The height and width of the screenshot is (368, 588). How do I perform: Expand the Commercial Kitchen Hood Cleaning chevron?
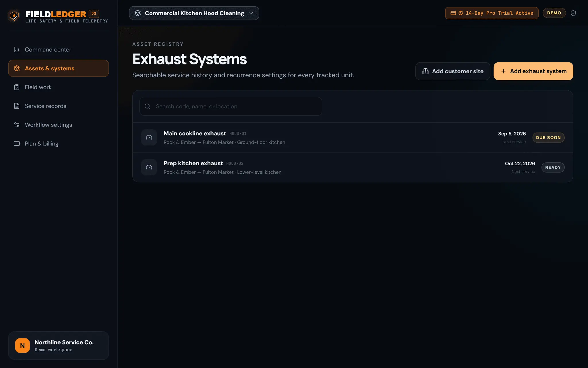click(x=251, y=13)
